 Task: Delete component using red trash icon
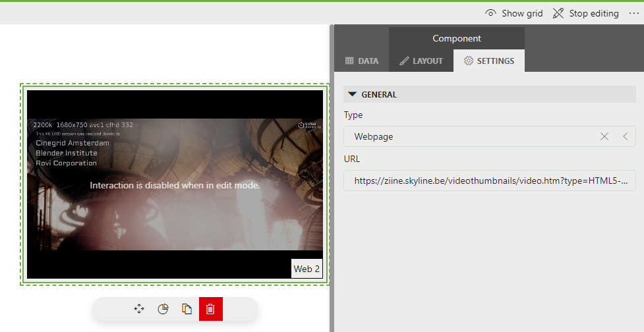click(211, 309)
